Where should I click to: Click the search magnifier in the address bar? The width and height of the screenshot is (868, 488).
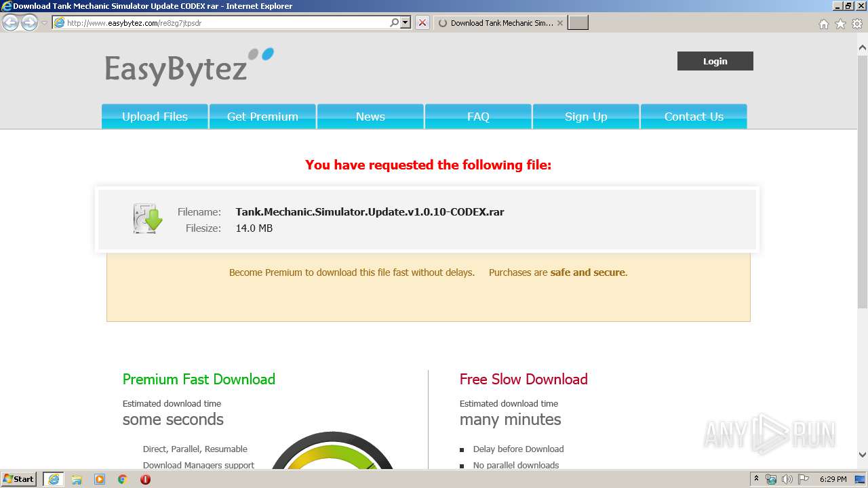point(395,22)
